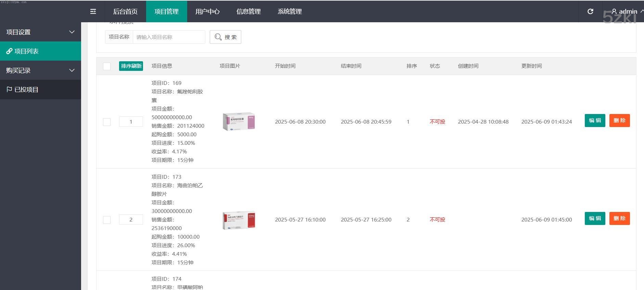The height and width of the screenshot is (290, 644).
Task: Click 结束时间 column header
Action: click(351, 66)
